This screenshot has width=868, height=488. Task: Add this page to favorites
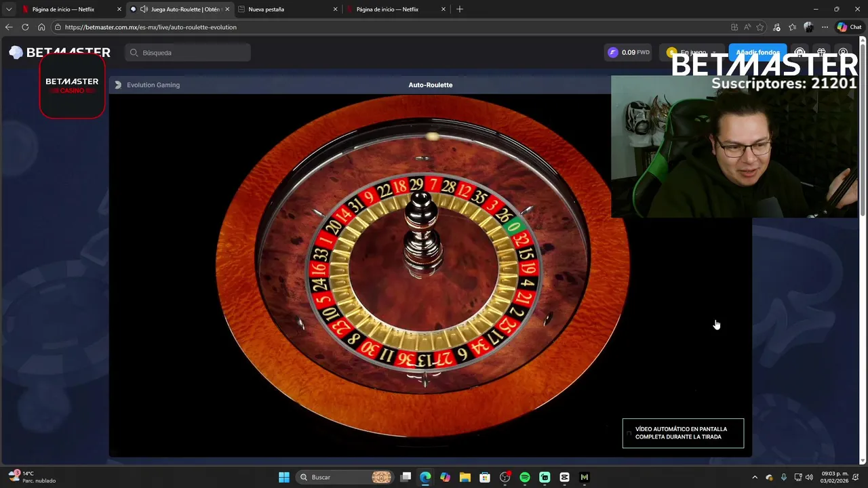coord(760,27)
